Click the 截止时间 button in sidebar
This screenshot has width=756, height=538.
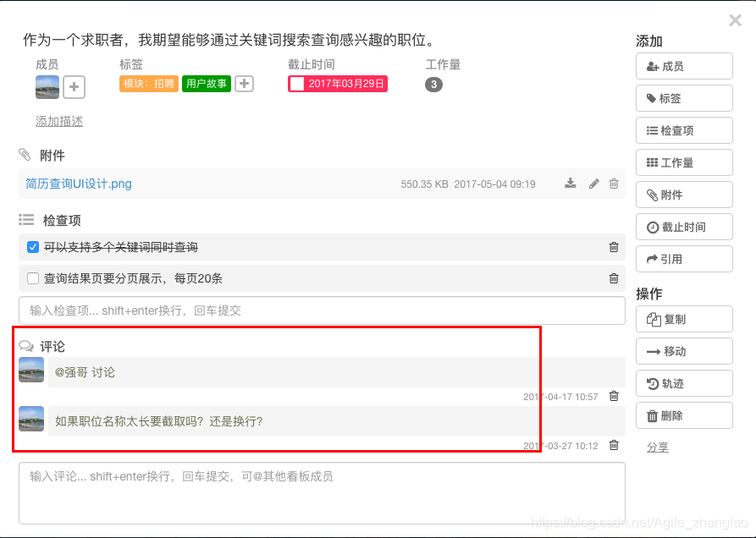tap(684, 227)
